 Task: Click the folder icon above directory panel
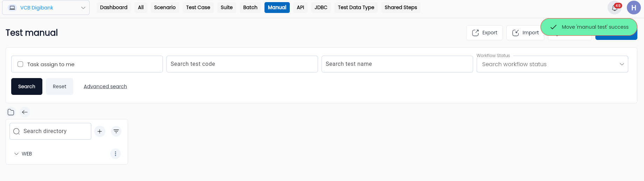coord(11,112)
